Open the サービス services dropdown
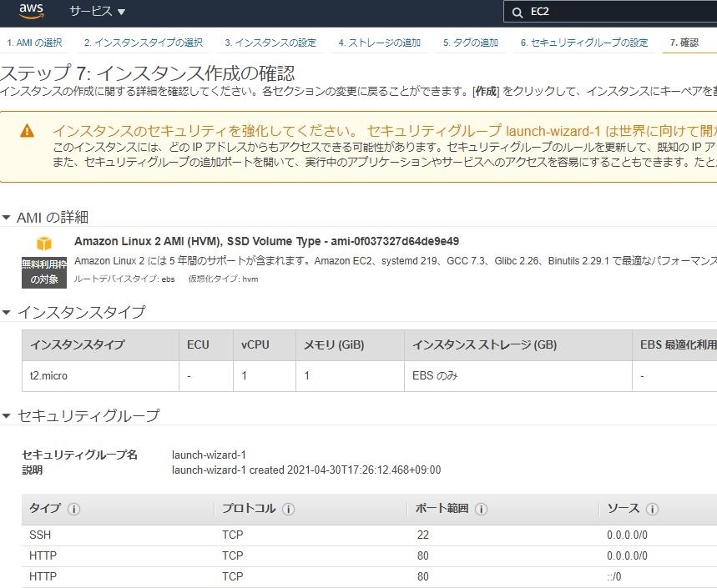 coord(97,12)
